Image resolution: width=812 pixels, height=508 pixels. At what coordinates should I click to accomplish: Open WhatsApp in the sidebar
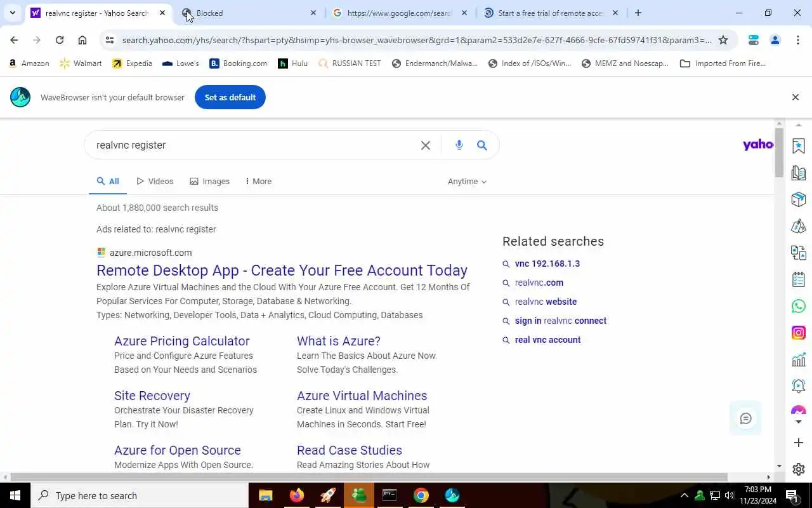[x=799, y=306]
